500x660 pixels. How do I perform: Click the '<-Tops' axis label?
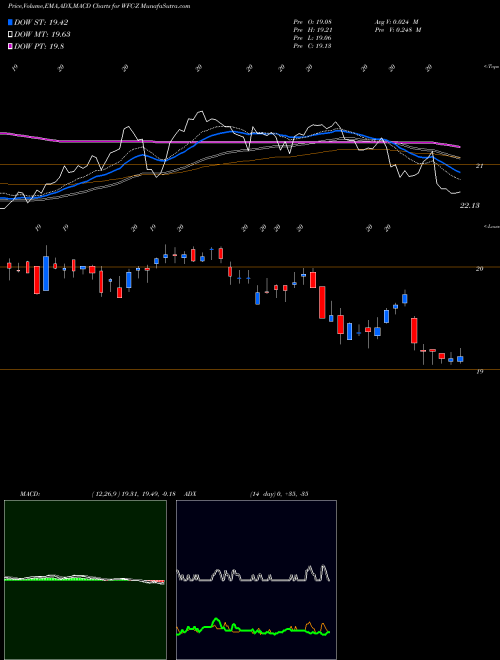pos(491,67)
